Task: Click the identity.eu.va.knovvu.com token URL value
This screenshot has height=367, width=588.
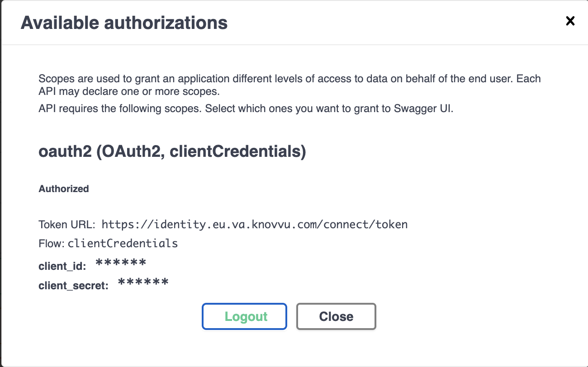Action: coord(254,224)
